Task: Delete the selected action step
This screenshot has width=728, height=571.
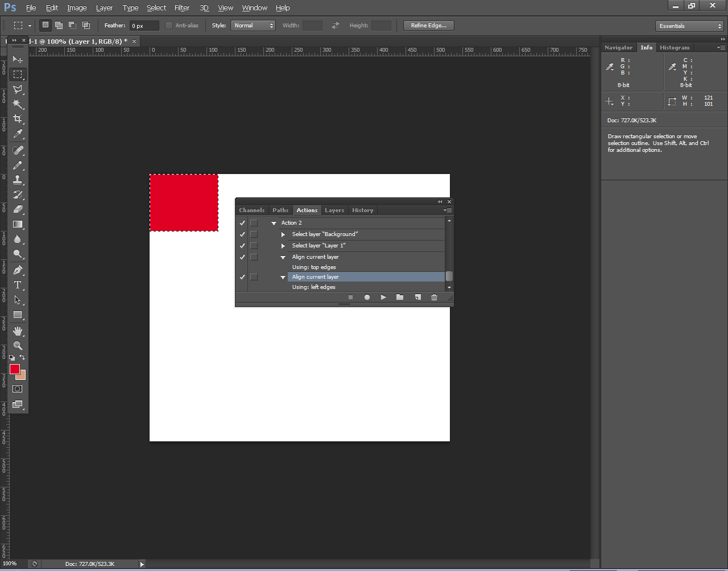Action: pos(434,297)
